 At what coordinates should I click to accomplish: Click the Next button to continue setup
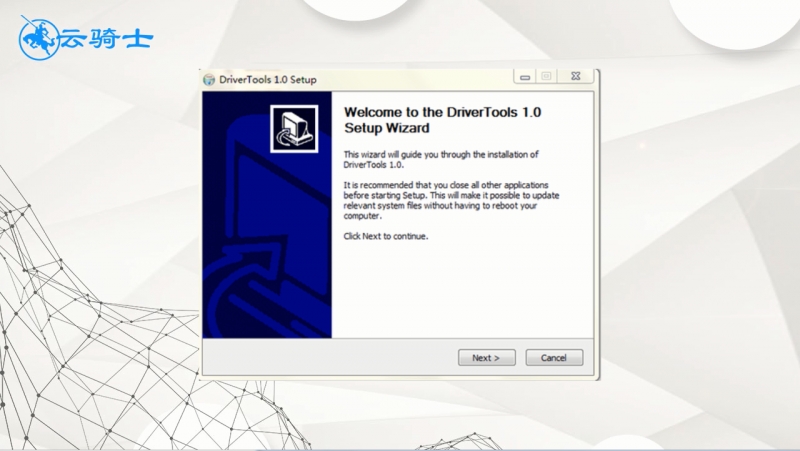tap(486, 358)
